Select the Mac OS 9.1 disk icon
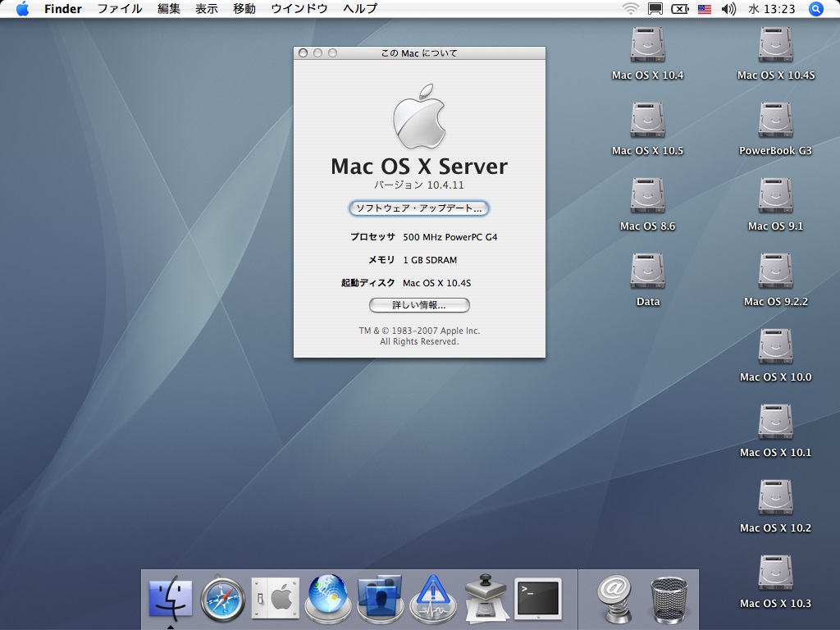Viewport: 840px width, 630px height. coord(776,197)
